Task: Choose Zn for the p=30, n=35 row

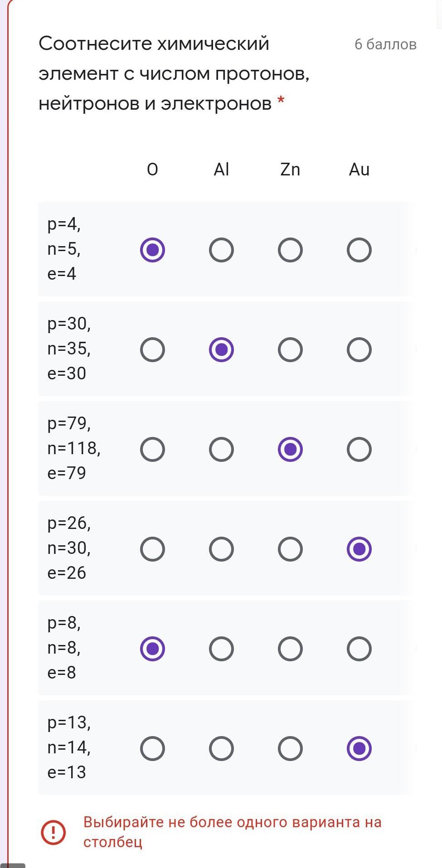Action: point(290,349)
